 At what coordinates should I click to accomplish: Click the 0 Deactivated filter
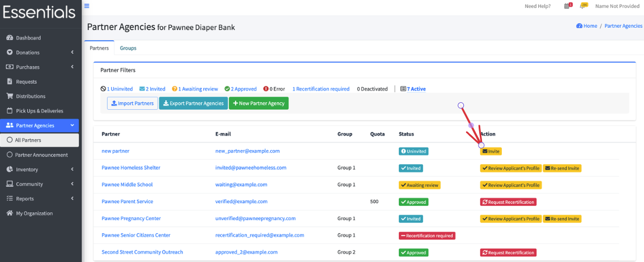[x=372, y=89]
